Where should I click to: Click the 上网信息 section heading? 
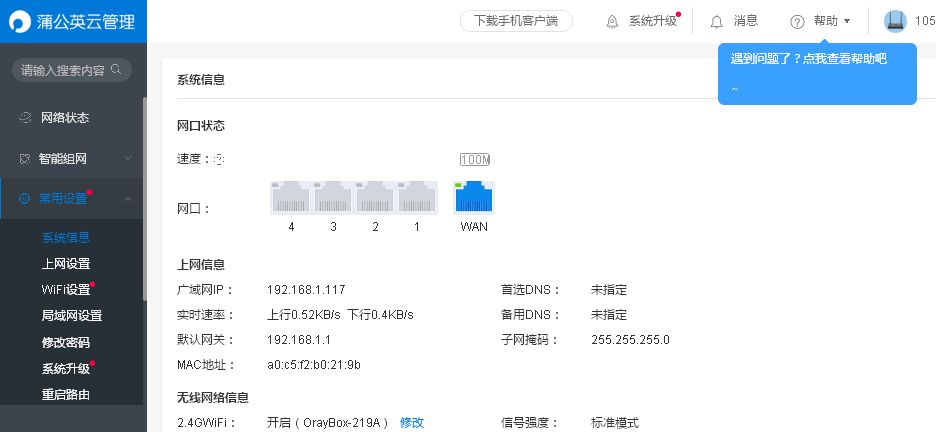click(x=201, y=265)
